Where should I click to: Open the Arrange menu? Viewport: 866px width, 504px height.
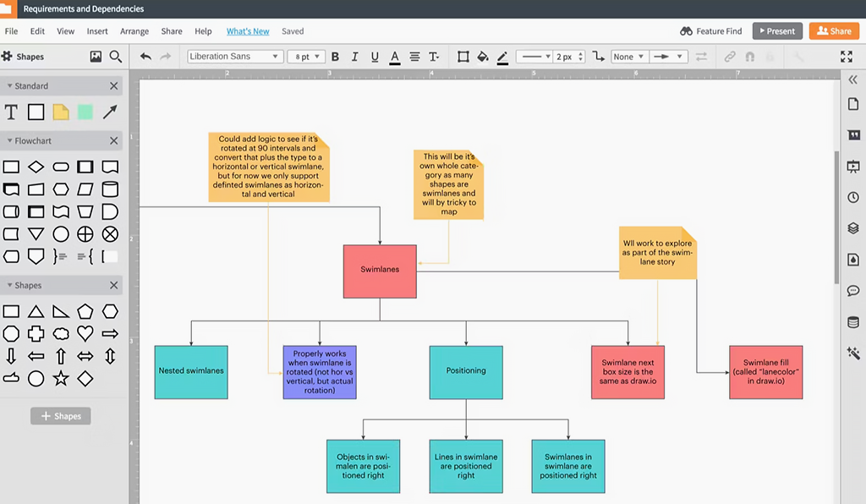click(x=134, y=31)
